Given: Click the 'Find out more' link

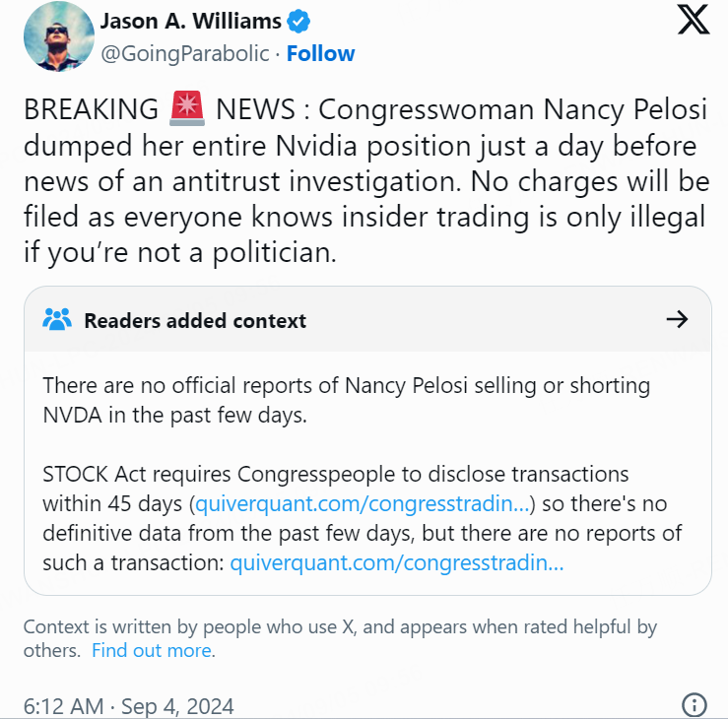Looking at the screenshot, I should point(152,651).
